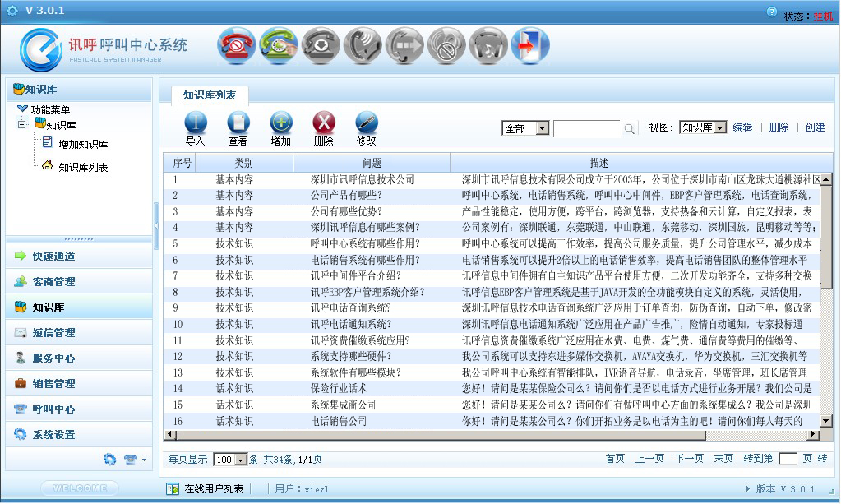This screenshot has width=841, height=504.
Task: Select row 呼叫中心系统有哪些作用?
Action: (492, 244)
